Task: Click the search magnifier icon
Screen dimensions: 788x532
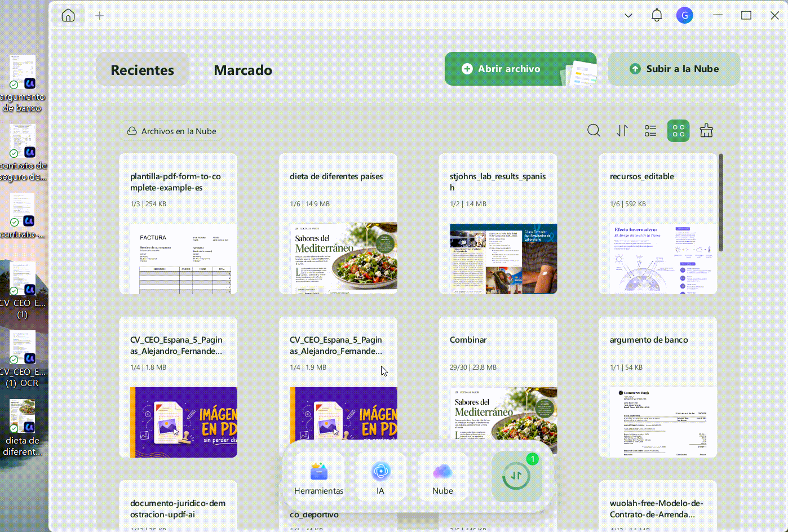Action: click(x=594, y=131)
